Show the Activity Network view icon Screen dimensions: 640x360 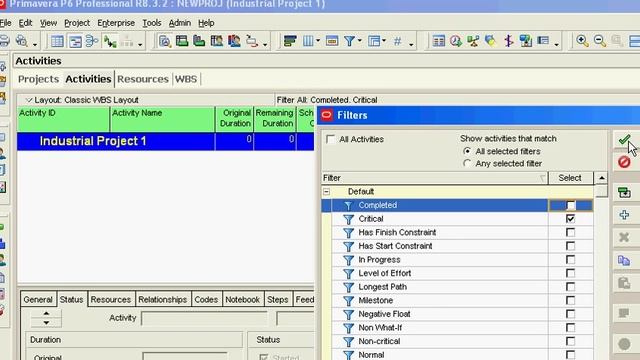pyautogui.click(x=92, y=41)
